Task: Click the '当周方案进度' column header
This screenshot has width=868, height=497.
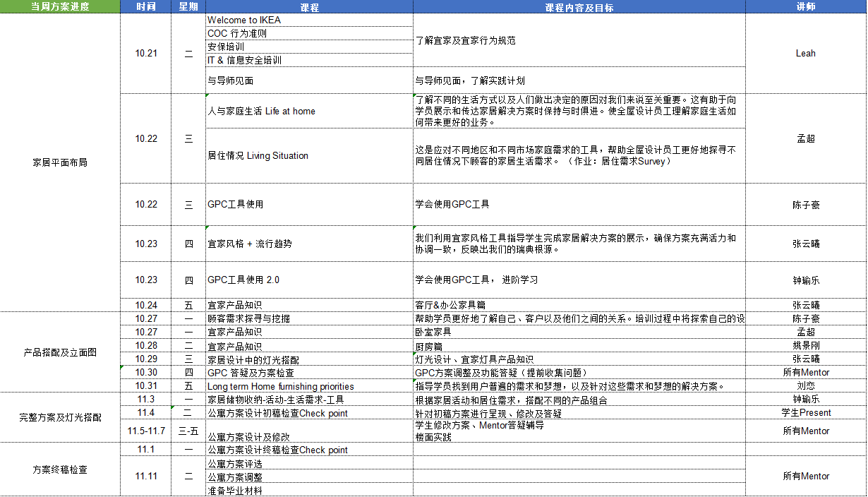Action: pyautogui.click(x=59, y=7)
